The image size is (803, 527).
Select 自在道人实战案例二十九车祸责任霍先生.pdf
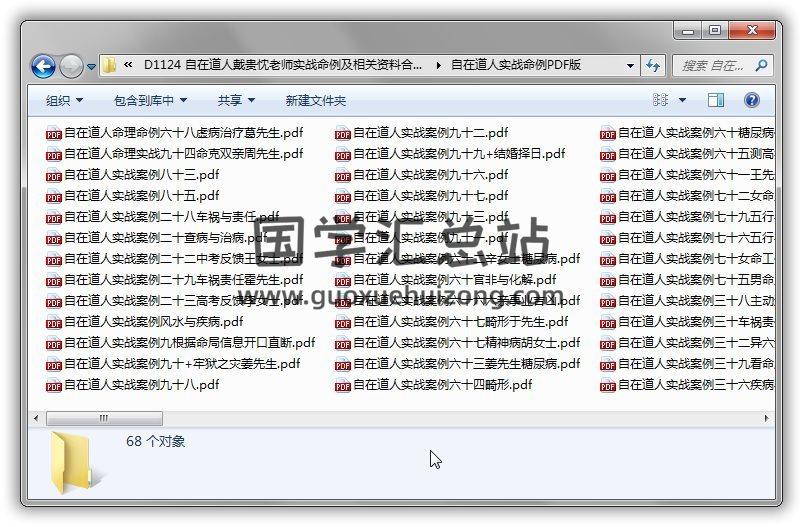pos(175,280)
